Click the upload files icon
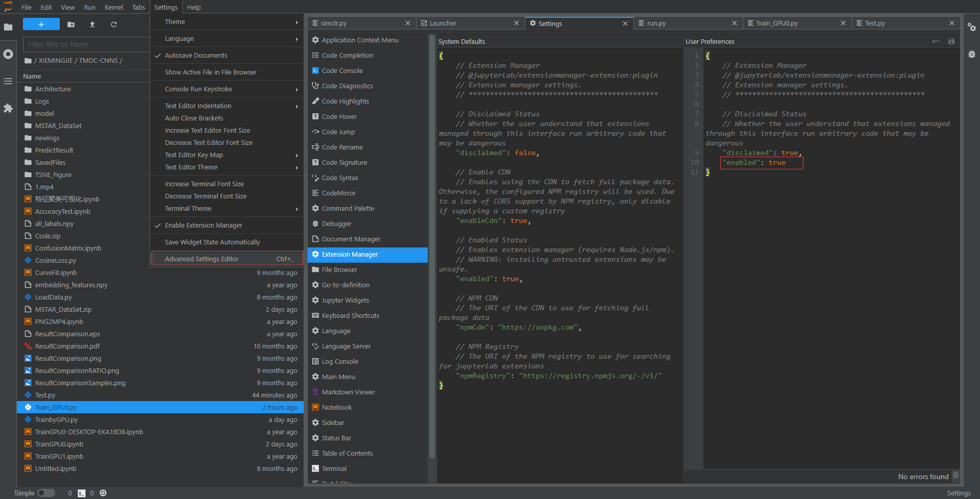Viewport: 980px width, 499px height. pyautogui.click(x=92, y=24)
